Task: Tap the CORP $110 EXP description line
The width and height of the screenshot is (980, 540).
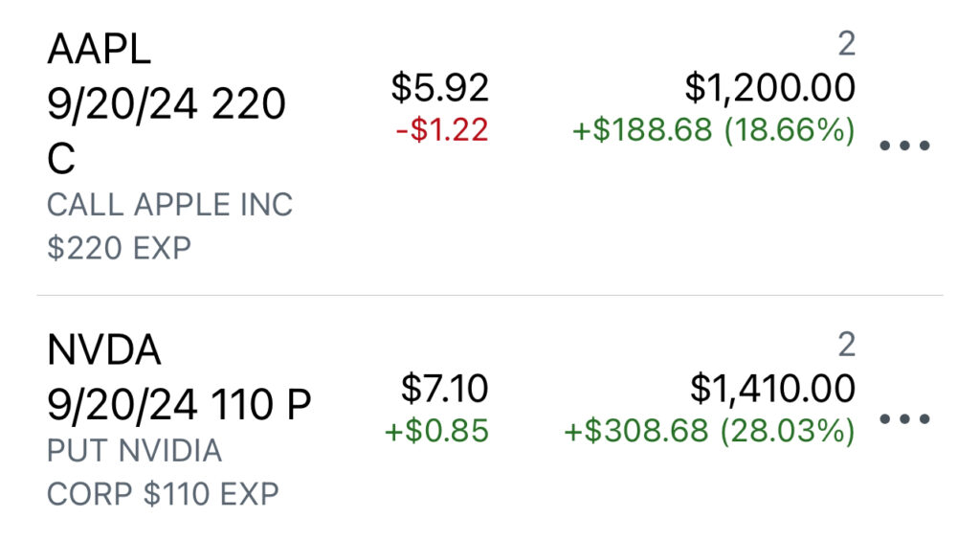Action: (163, 494)
